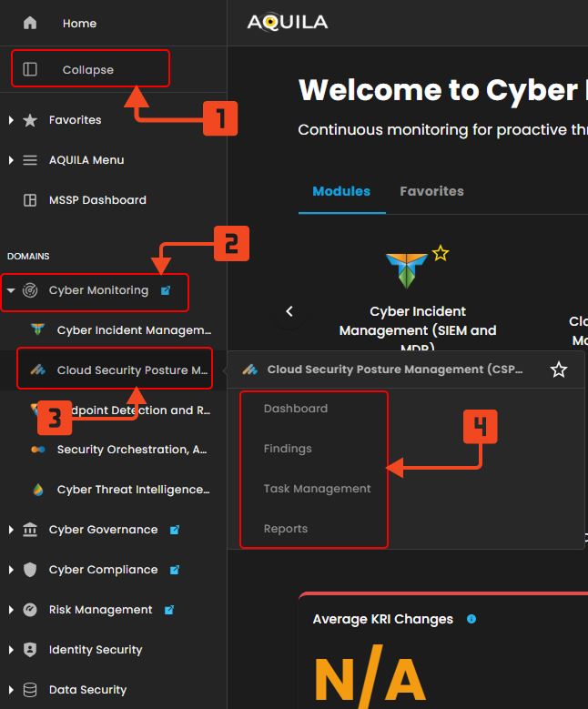The width and height of the screenshot is (588, 709).
Task: Open the MSSP Dashboard icon
Action: [30, 200]
